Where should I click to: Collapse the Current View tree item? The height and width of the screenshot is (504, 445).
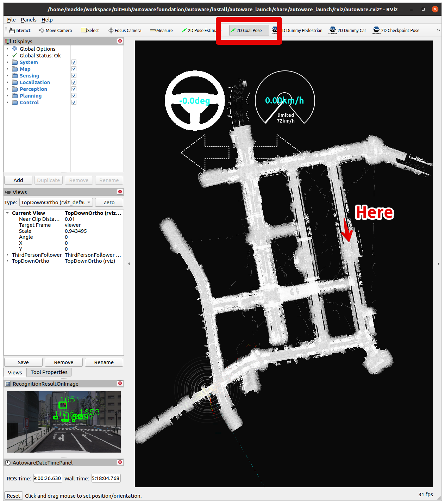[7, 213]
